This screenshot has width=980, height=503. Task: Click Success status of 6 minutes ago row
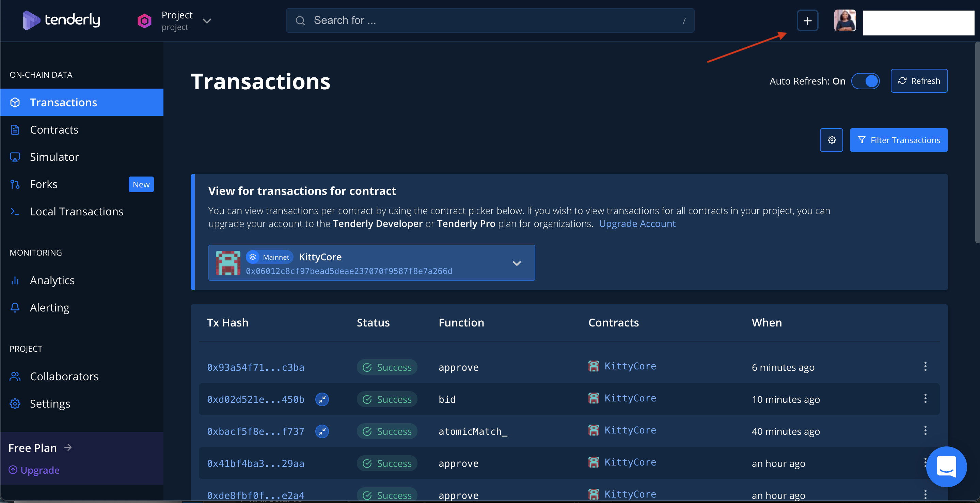pos(387,367)
